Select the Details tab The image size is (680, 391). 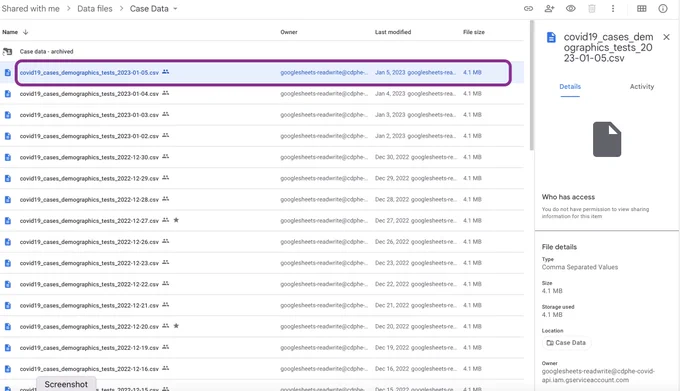tap(570, 87)
